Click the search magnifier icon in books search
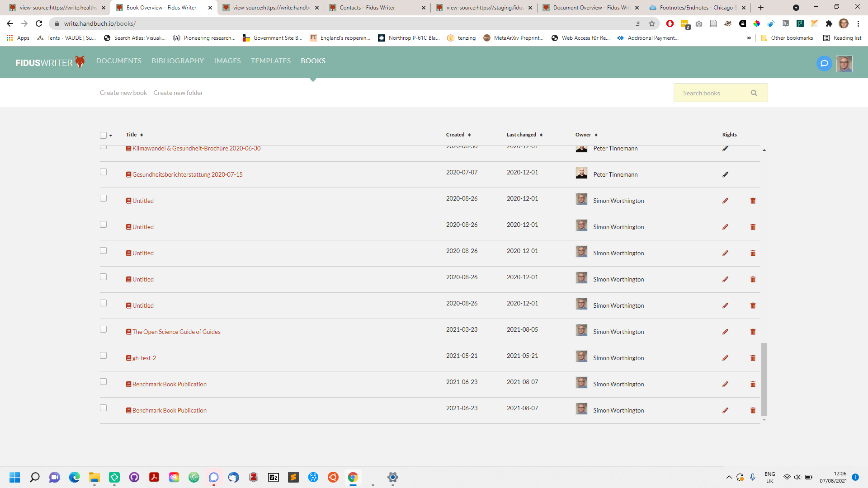 [x=754, y=93]
